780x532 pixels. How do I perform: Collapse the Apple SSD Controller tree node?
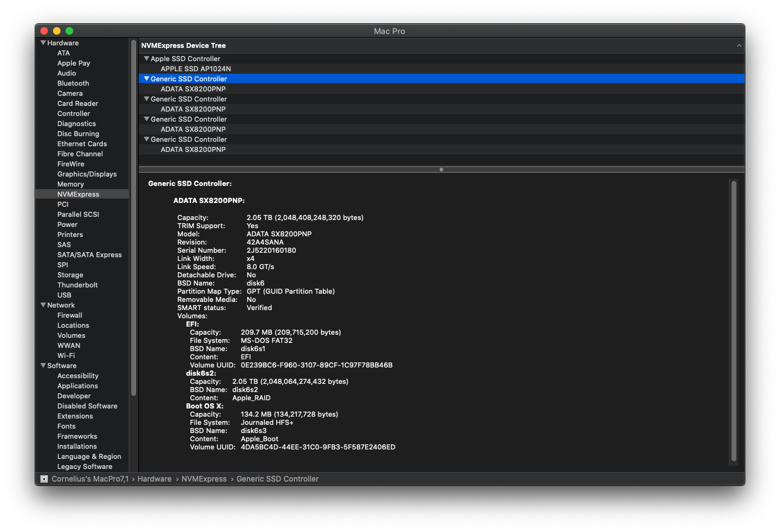click(x=146, y=59)
